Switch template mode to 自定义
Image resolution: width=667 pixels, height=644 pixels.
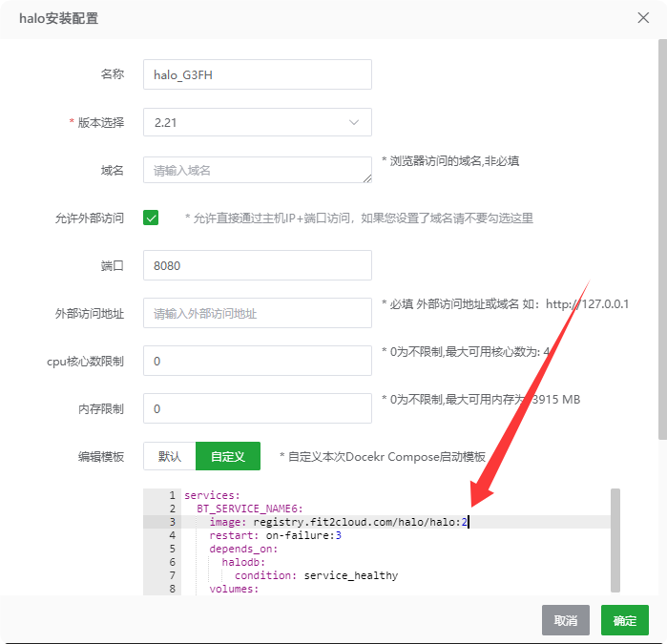(228, 456)
